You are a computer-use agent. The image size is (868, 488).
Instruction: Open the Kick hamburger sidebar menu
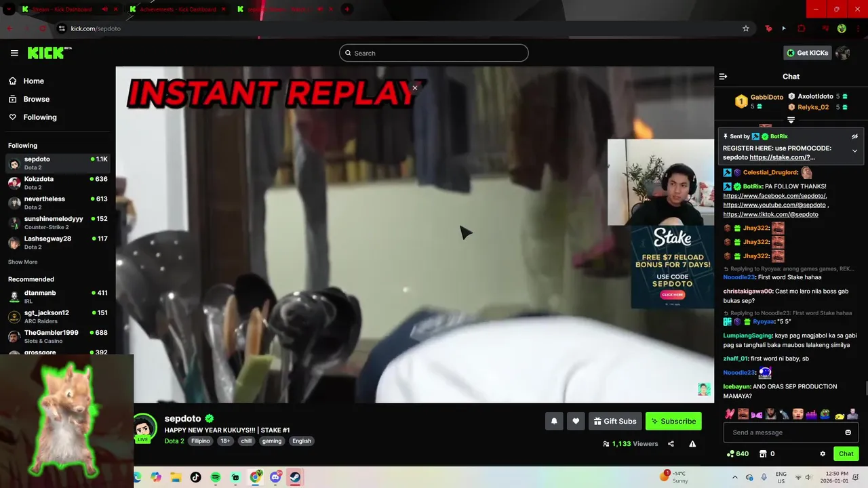tap(14, 53)
